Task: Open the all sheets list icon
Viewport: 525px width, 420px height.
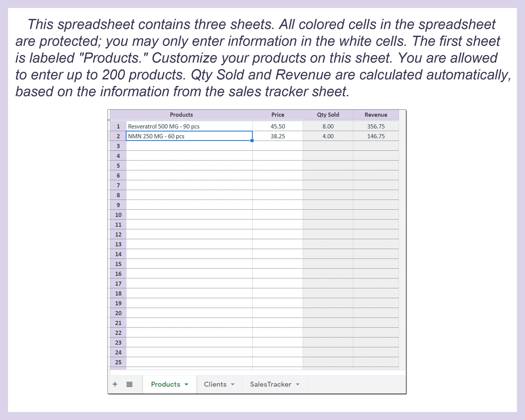Action: tap(129, 384)
